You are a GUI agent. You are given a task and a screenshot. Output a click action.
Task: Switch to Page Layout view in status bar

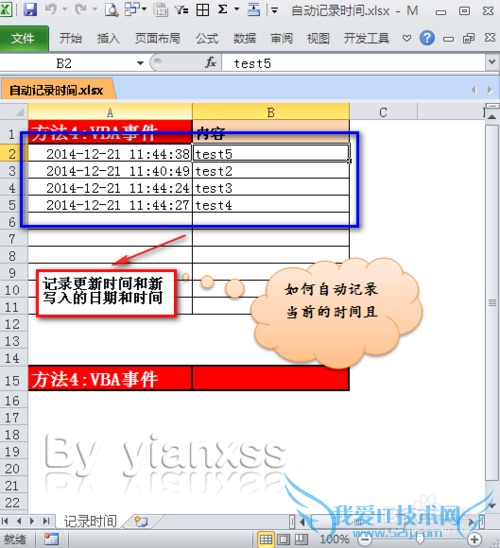[283, 539]
